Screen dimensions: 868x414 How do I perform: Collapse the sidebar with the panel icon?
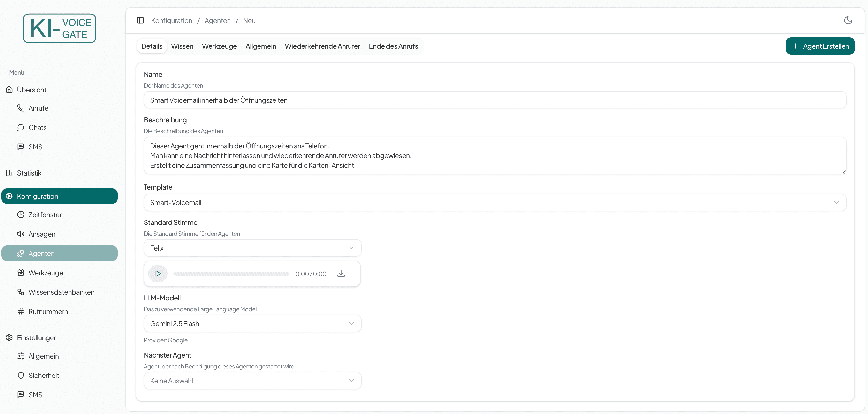(x=140, y=21)
